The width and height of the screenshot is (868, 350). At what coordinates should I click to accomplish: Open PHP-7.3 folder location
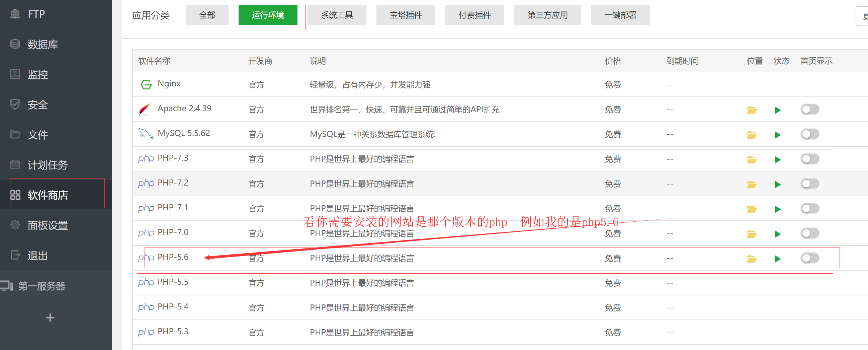[x=752, y=160]
